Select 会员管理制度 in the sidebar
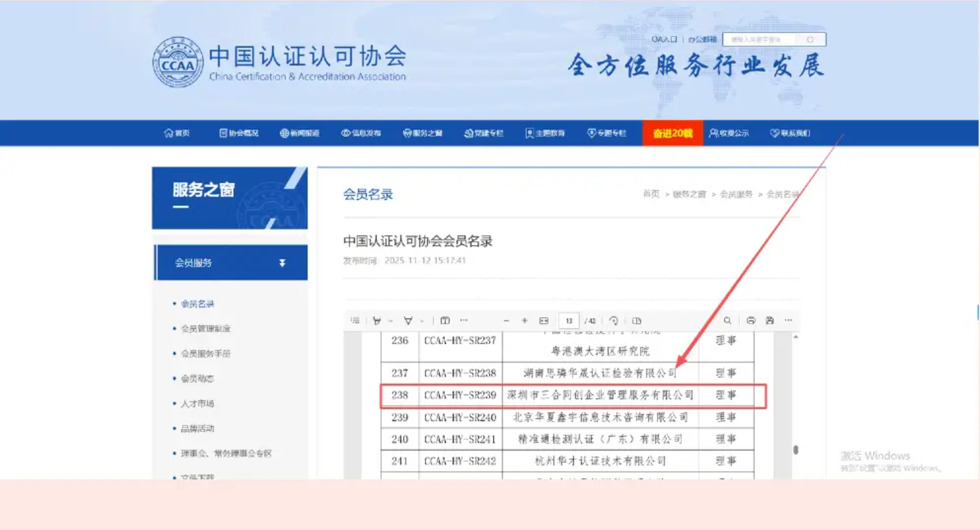The height and width of the screenshot is (530, 980). [x=205, y=329]
